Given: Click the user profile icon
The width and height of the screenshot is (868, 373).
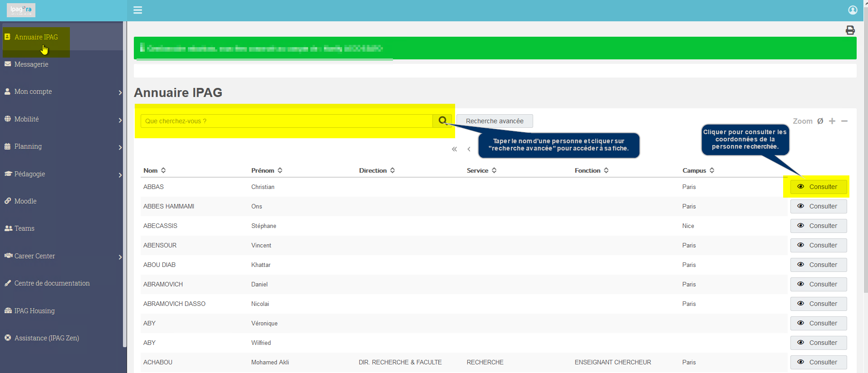Looking at the screenshot, I should 853,10.
